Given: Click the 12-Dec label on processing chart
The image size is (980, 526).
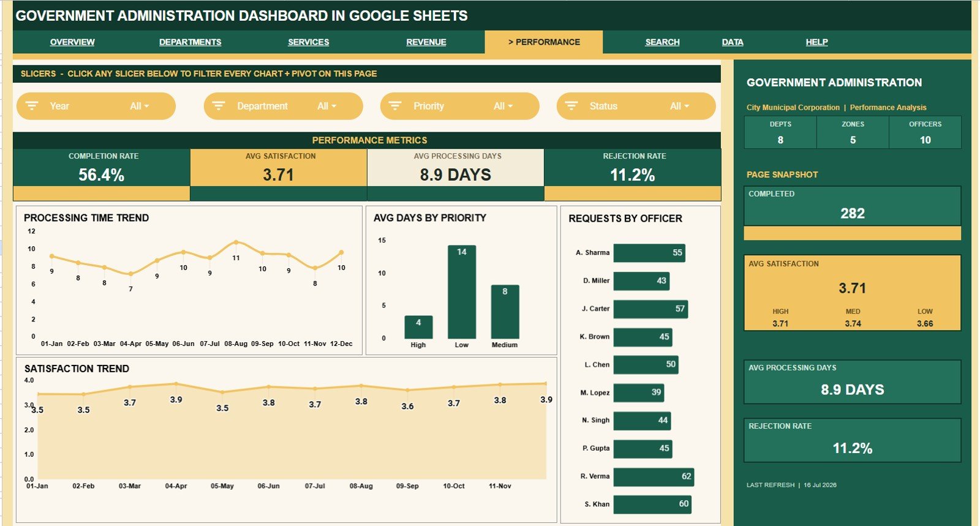Looking at the screenshot, I should [x=341, y=344].
